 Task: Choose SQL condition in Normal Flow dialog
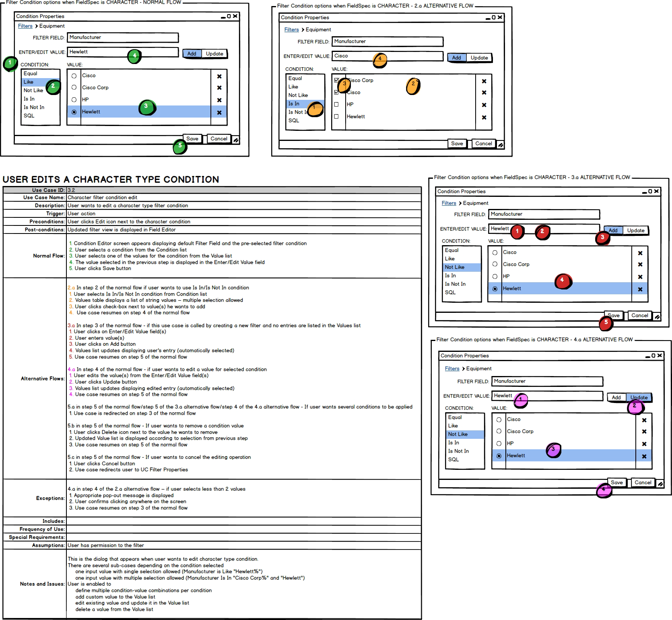tap(41, 116)
